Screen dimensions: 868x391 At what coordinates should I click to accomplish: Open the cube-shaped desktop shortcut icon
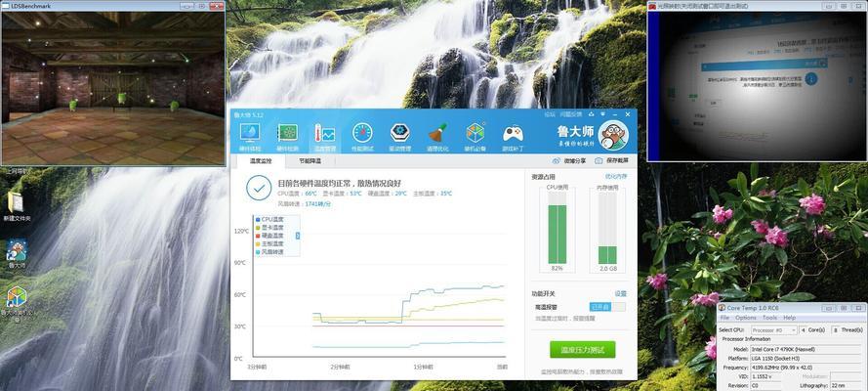pos(16,297)
